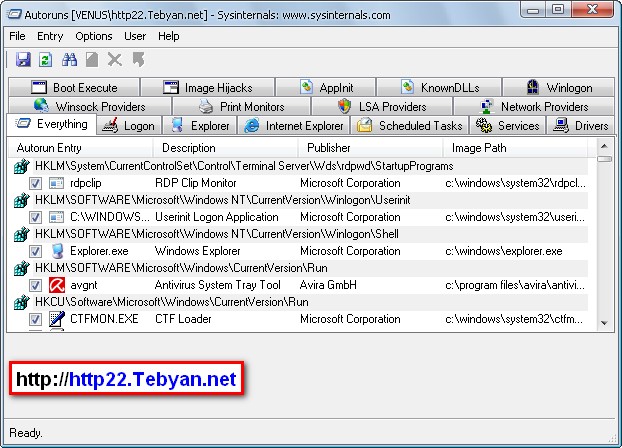Switch to the Image Hijacks tab

point(207,87)
